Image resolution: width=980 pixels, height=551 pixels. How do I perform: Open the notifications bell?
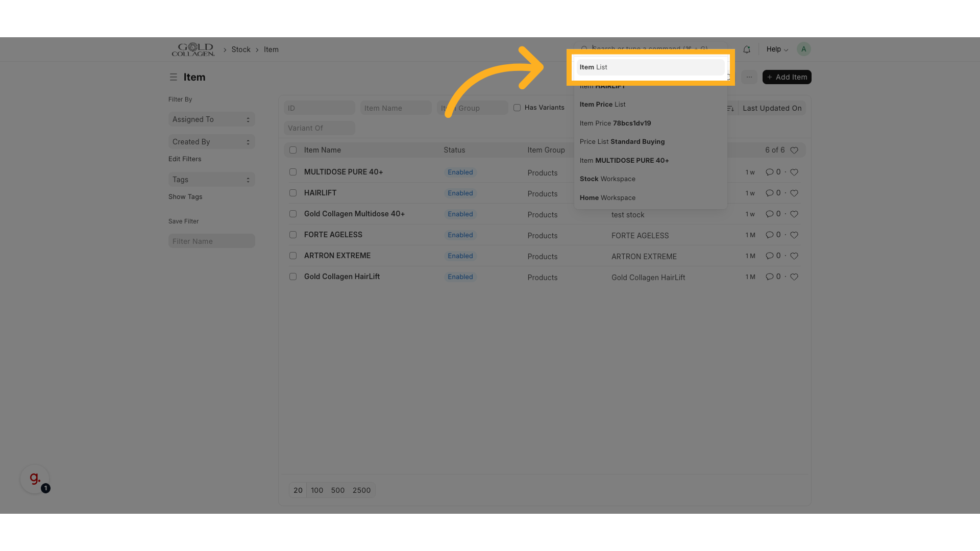click(747, 49)
